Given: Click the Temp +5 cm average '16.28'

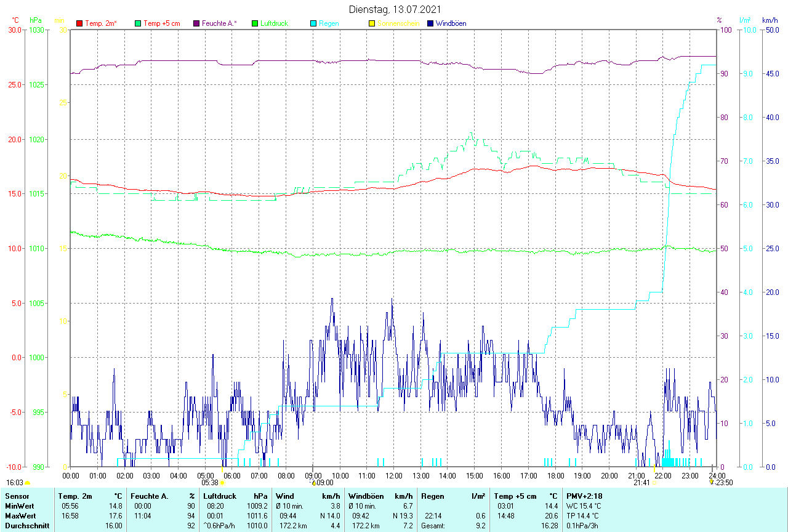Looking at the screenshot, I should click(x=549, y=526).
